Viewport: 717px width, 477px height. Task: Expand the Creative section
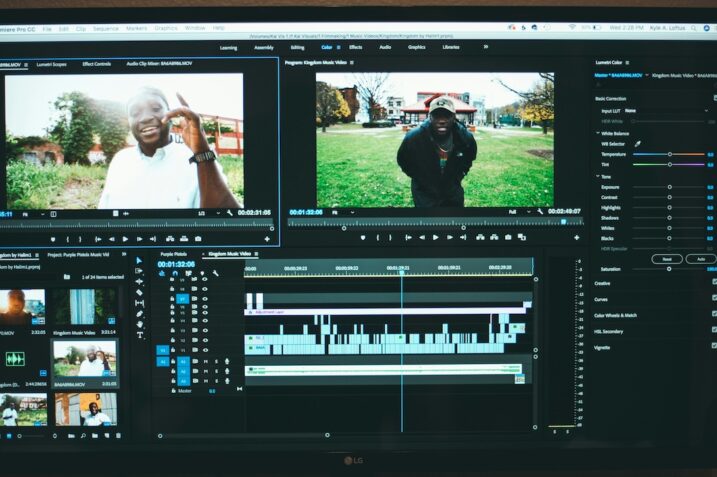click(x=602, y=283)
